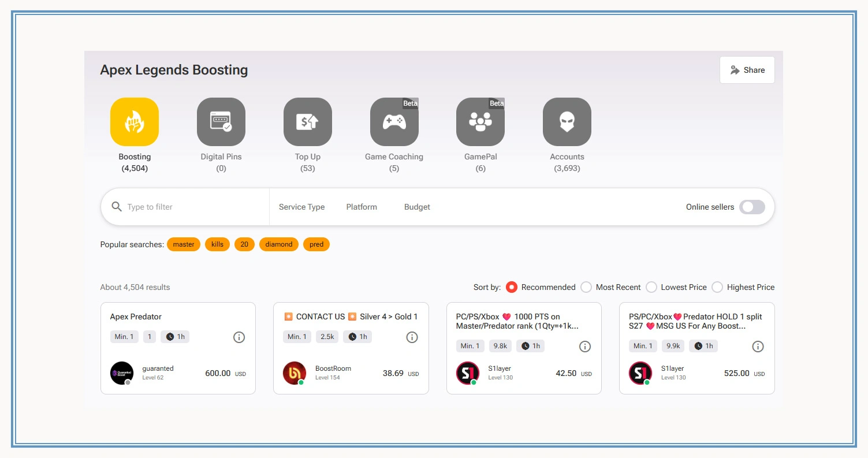The height and width of the screenshot is (458, 868).
Task: Click info icon on Silver 4 > Gold 1 listing
Action: (412, 337)
